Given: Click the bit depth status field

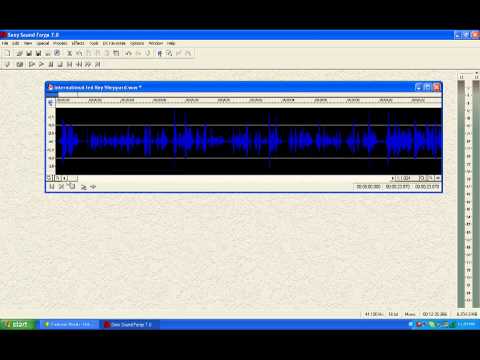Looking at the screenshot, I should tap(393, 314).
